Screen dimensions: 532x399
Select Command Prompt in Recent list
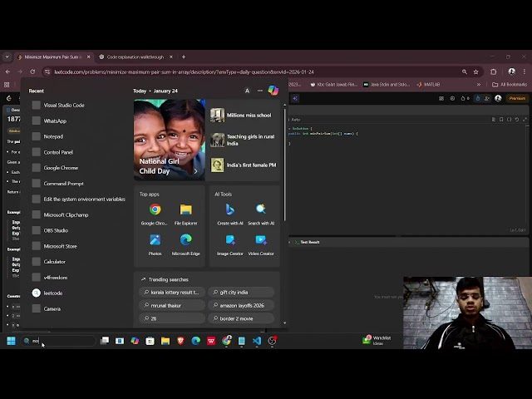(x=64, y=184)
